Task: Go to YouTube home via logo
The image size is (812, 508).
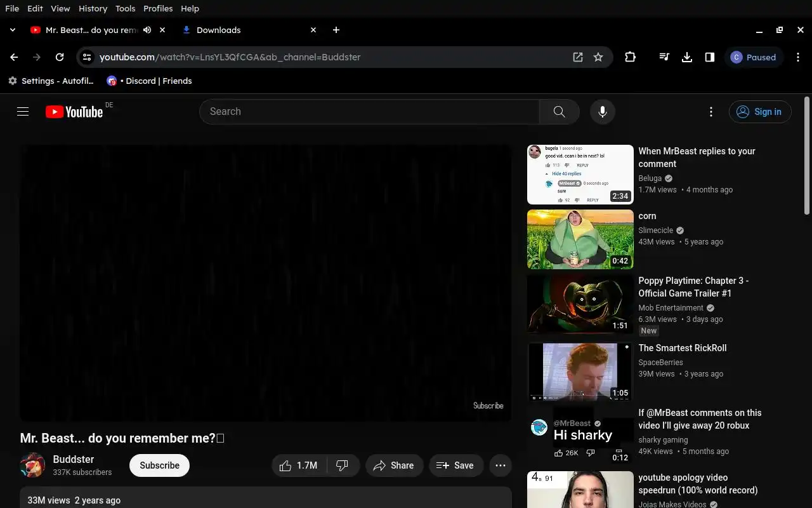Action: tap(74, 112)
